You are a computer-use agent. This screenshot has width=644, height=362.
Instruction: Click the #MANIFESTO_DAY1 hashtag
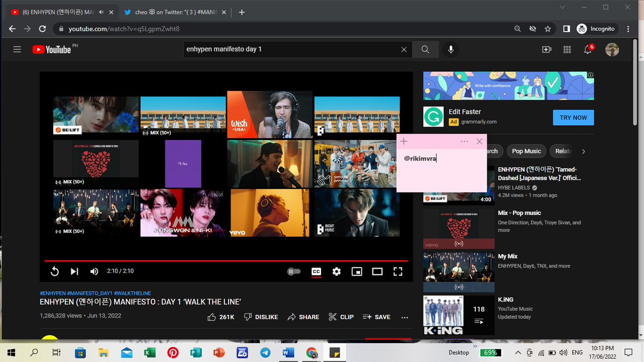(x=89, y=293)
